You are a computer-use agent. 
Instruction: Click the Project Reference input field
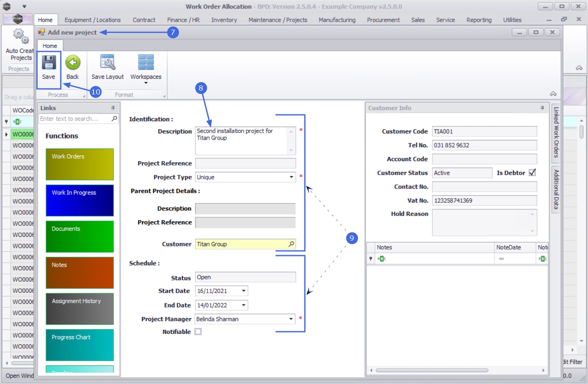(x=245, y=163)
